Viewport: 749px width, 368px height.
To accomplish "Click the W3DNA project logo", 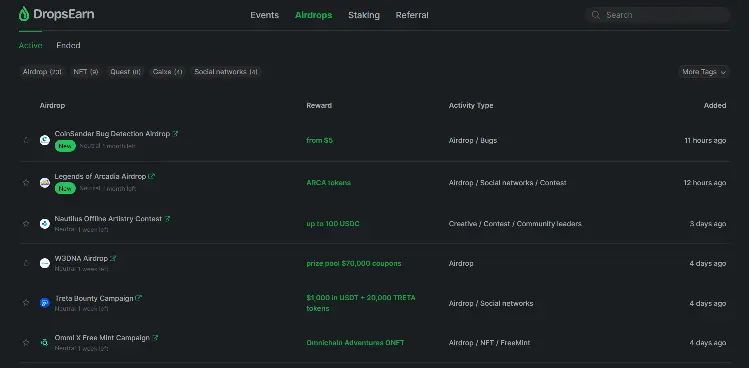I will coord(45,263).
